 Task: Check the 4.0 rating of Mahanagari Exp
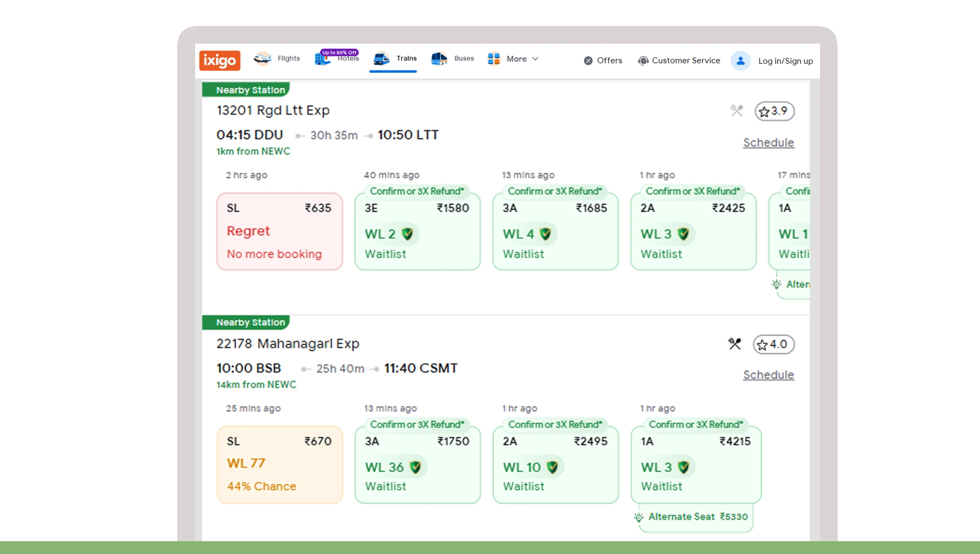(773, 344)
